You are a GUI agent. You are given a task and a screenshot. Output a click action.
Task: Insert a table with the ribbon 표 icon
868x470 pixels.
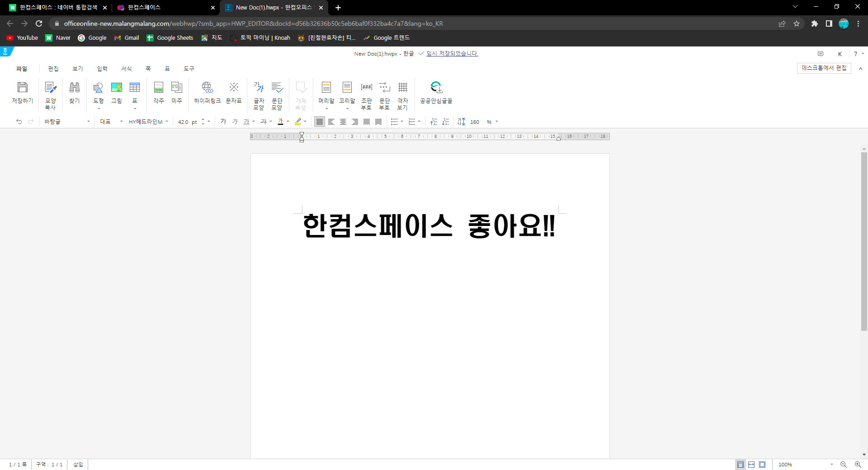click(x=135, y=87)
